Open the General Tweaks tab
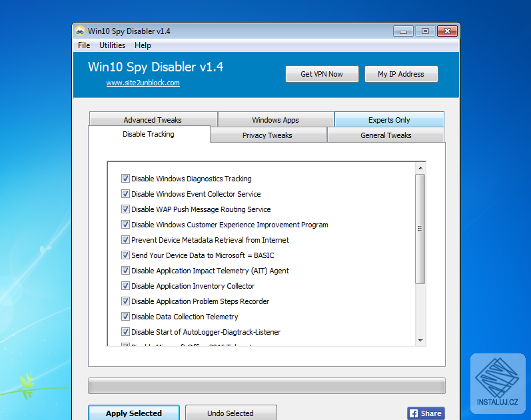Screen dimensions: 531x420 click(x=386, y=135)
